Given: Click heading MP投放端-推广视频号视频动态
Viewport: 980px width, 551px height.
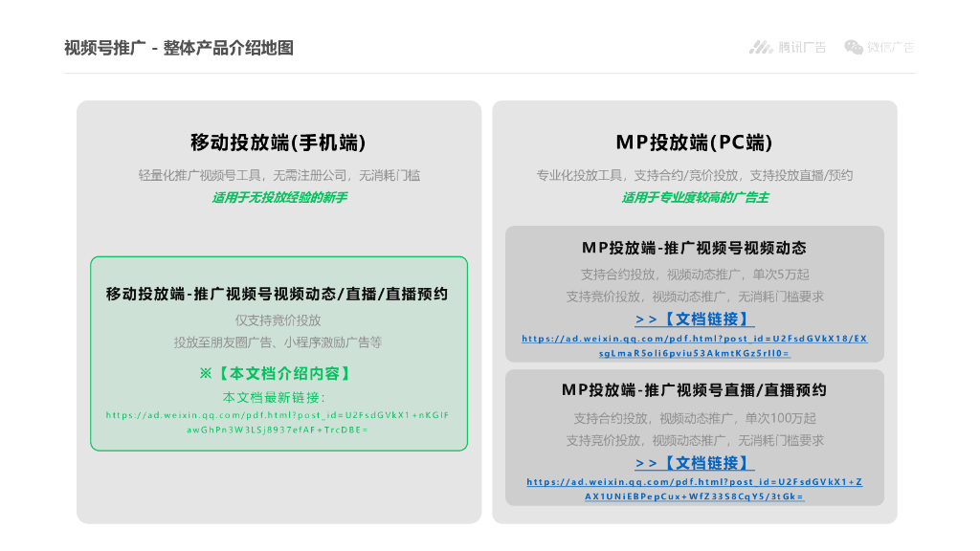Looking at the screenshot, I should 695,248.
